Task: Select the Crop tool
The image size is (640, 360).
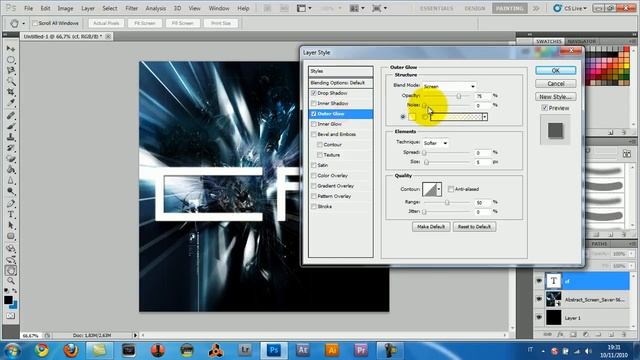Action: click(11, 92)
